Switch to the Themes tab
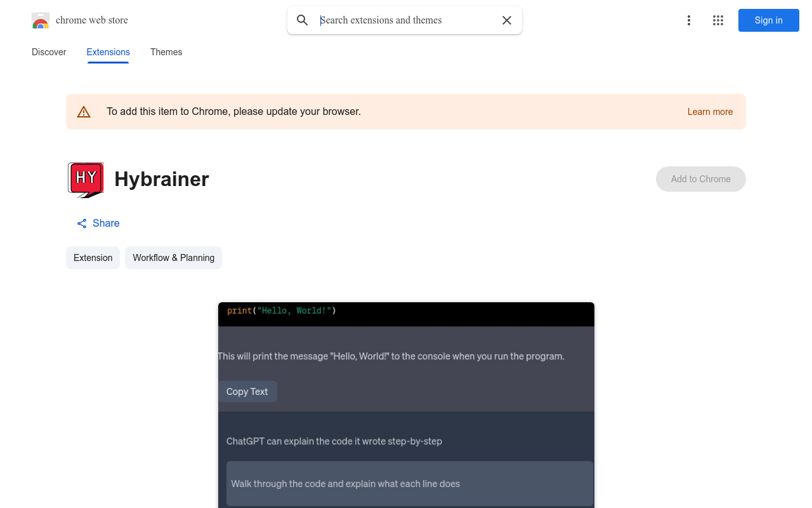 click(x=166, y=52)
